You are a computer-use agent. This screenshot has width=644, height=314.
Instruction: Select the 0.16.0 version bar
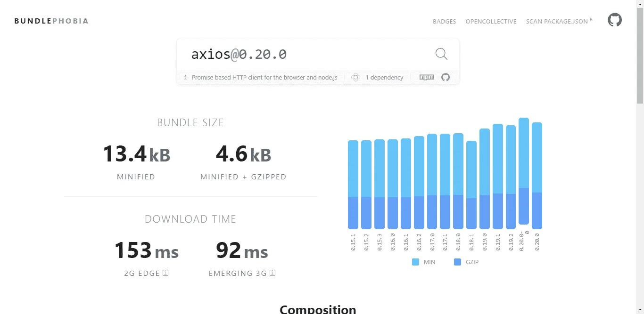tap(393, 184)
